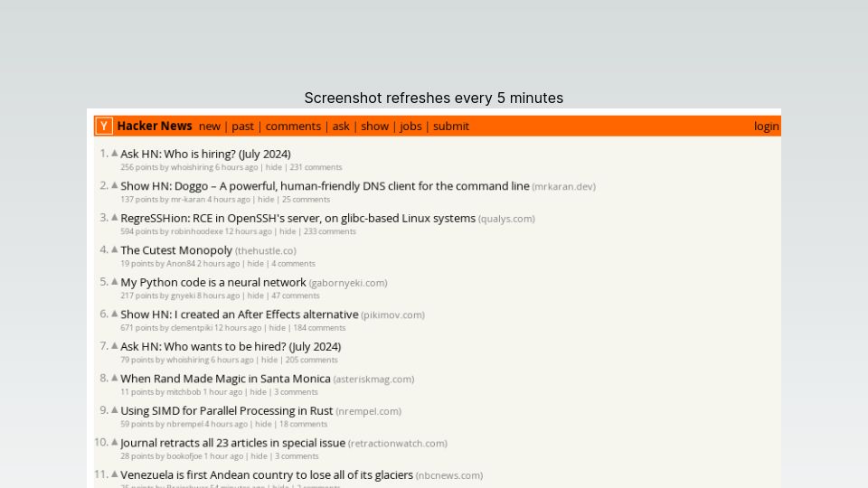Go to the Hacker News home link
The height and width of the screenshot is (488, 868).
tap(155, 127)
